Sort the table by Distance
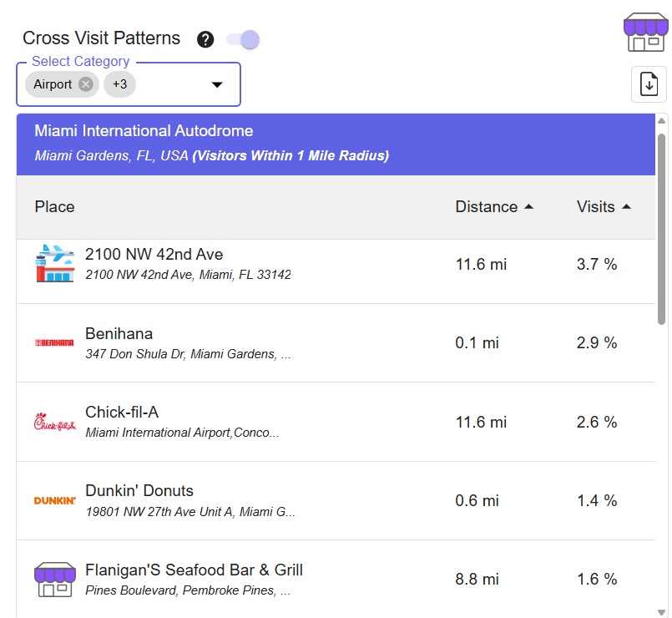This screenshot has width=672, height=618. pyautogui.click(x=494, y=207)
